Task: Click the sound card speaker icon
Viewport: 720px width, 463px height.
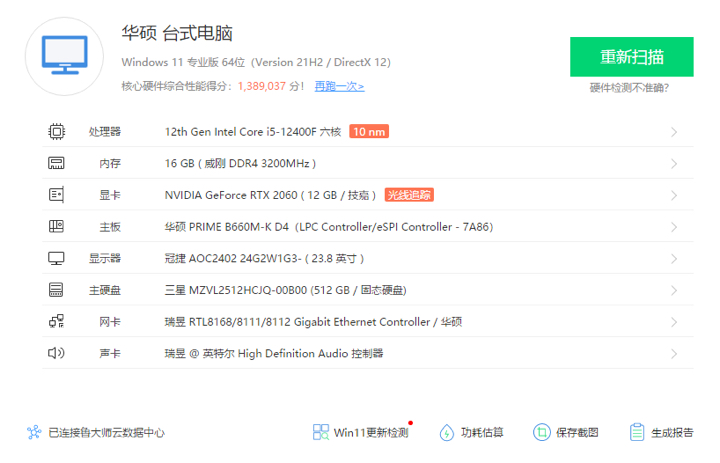Action: click(56, 353)
